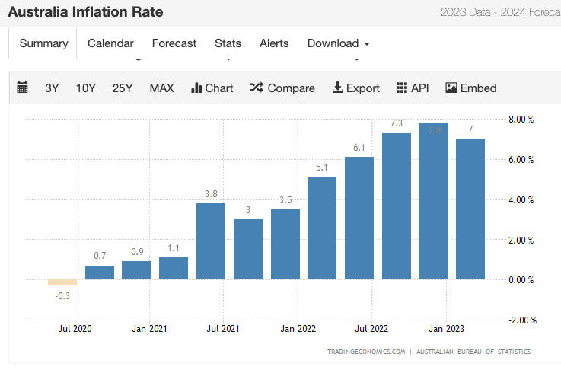Screen dimensions: 561x392
Task: Select the bar valued 3.5
Action: click(x=285, y=244)
